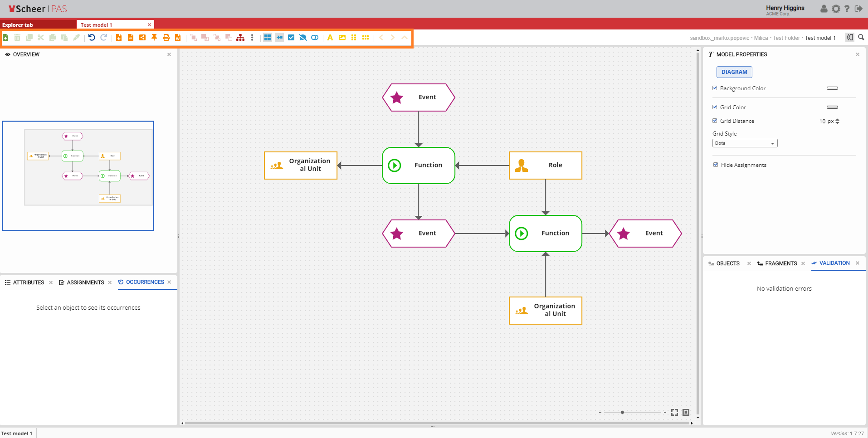Click the Test Folder breadcrumb link

click(786, 38)
